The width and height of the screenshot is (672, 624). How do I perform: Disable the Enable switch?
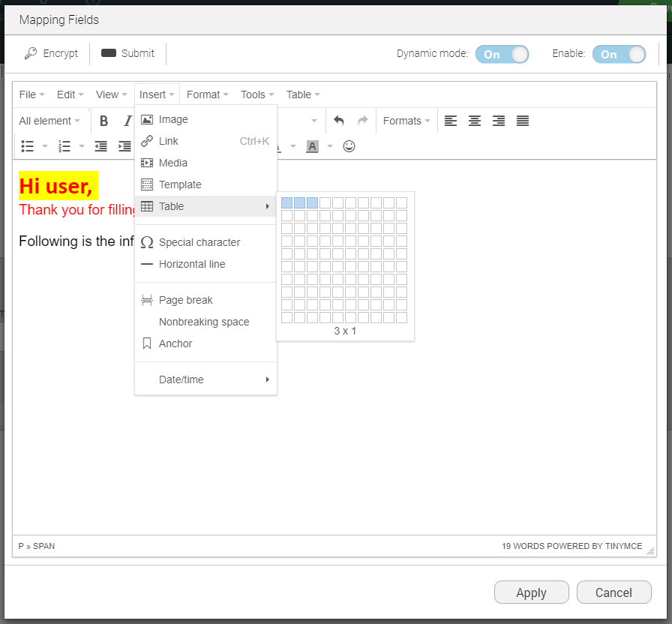[x=619, y=54]
